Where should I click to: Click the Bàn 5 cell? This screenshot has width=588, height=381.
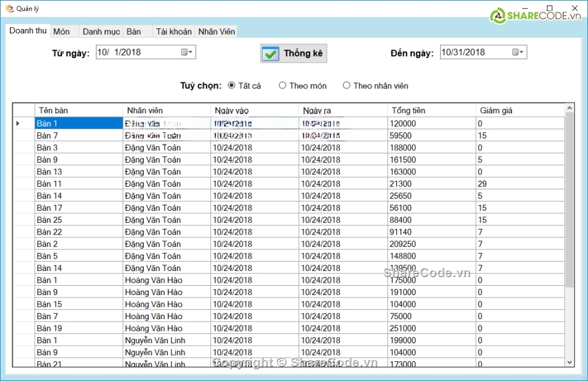click(79, 256)
